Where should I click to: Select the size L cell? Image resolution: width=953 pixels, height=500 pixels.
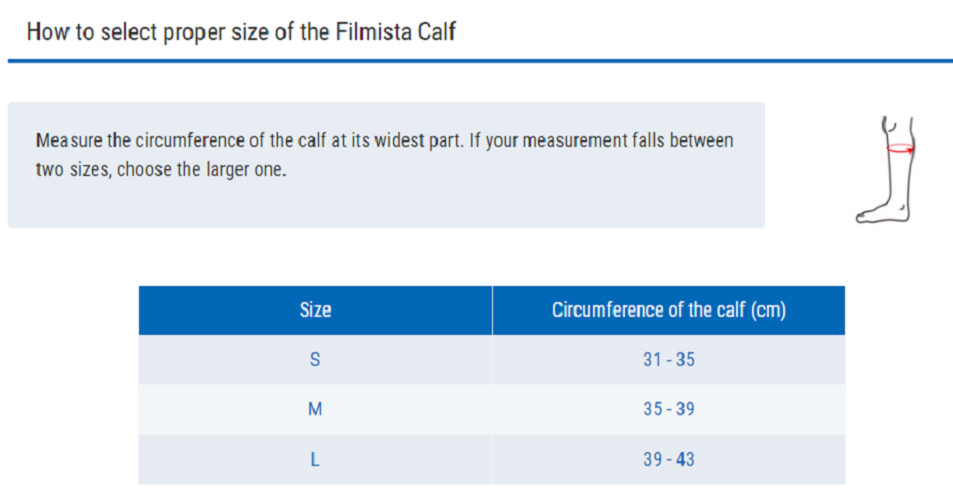[x=315, y=459]
